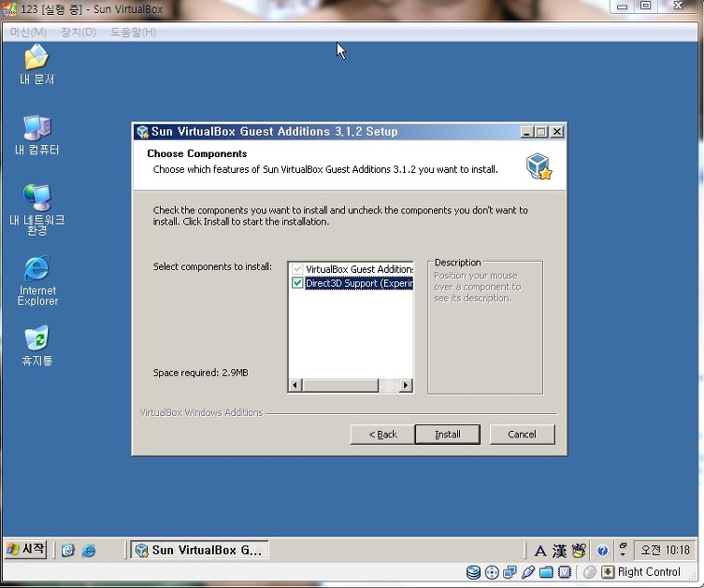Image resolution: width=704 pixels, height=588 pixels.
Task: Click the Install button
Action: [x=448, y=435]
